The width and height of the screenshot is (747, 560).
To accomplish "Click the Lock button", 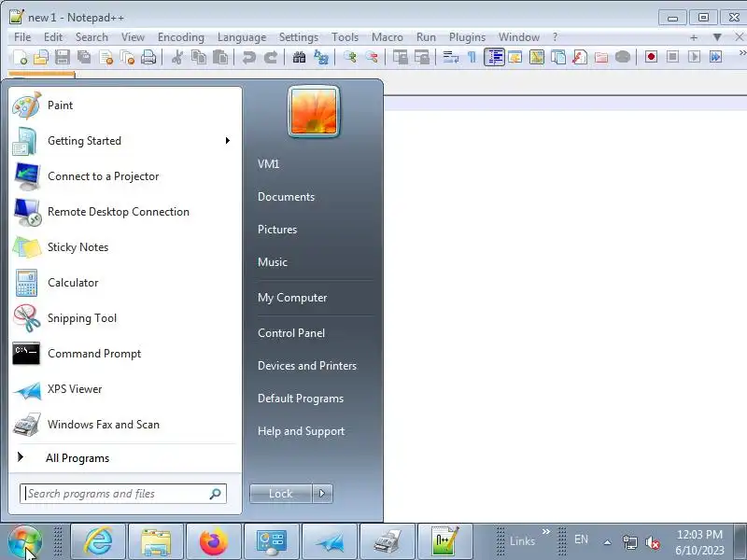I will tap(281, 494).
